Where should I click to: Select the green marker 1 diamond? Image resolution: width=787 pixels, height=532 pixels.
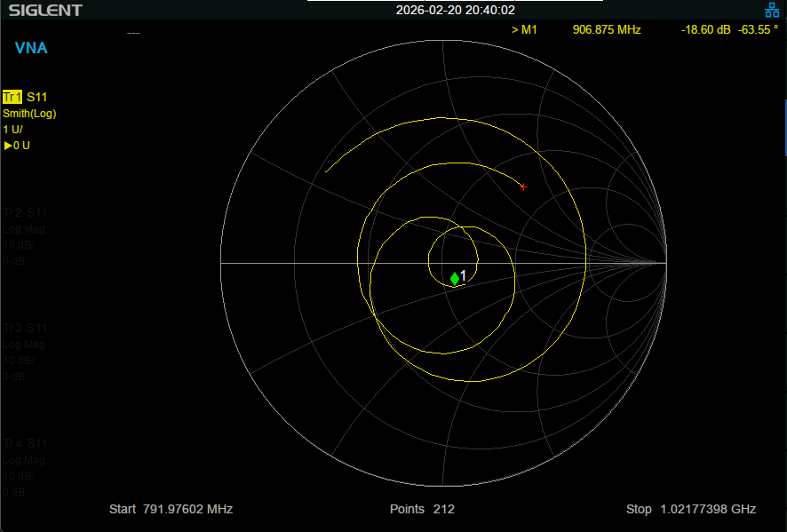coord(455,279)
